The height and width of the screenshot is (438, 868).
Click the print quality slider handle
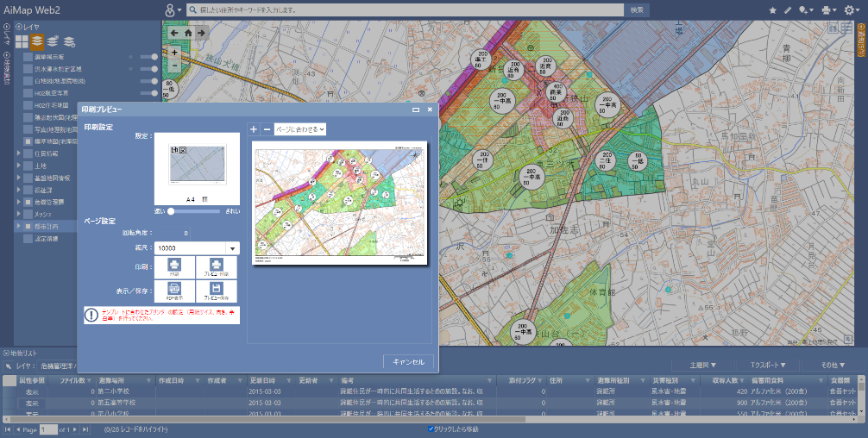[x=172, y=210]
